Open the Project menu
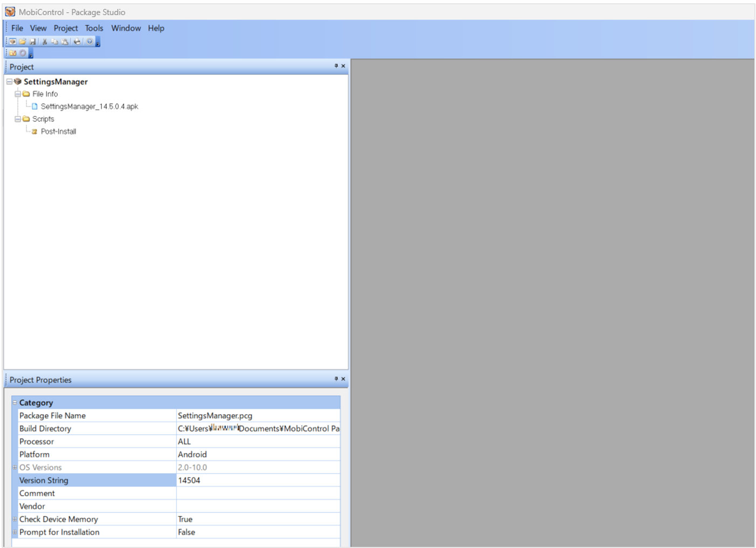Viewport: 756px width, 548px height. click(66, 28)
